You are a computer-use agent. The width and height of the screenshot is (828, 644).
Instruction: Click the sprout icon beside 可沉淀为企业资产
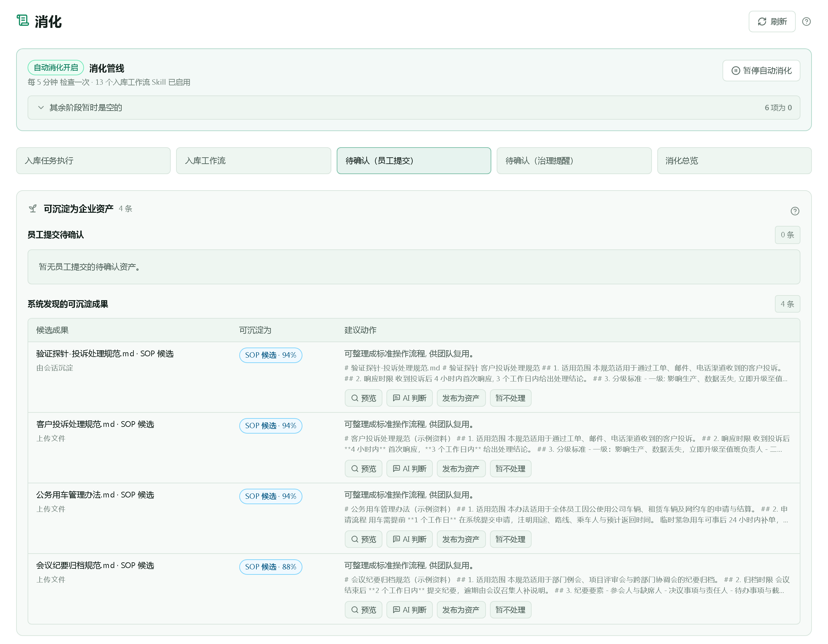pos(33,209)
